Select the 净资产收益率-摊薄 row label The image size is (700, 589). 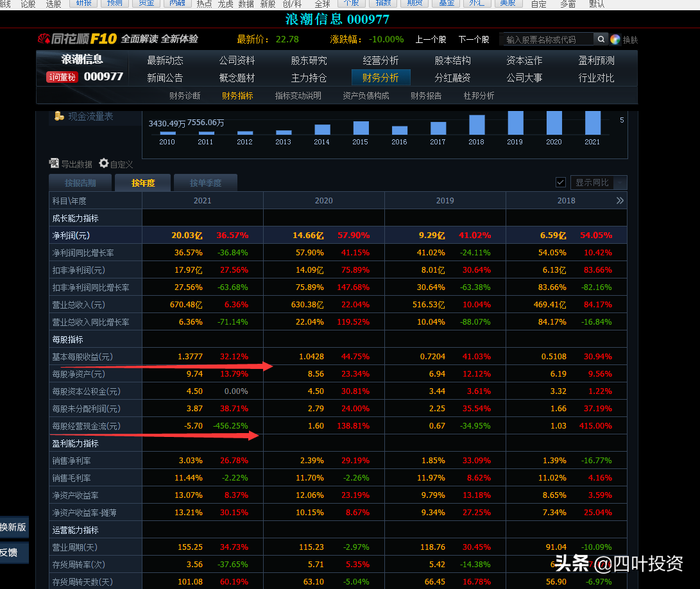pos(85,513)
